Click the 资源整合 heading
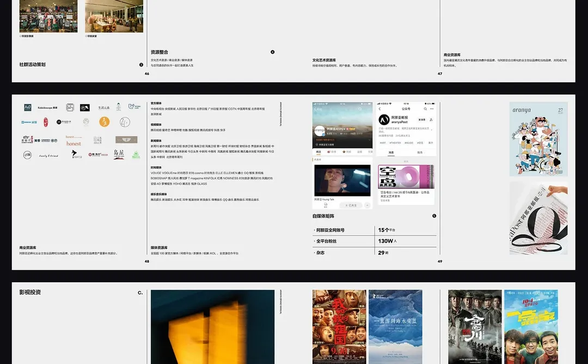The image size is (588, 364). tap(160, 52)
